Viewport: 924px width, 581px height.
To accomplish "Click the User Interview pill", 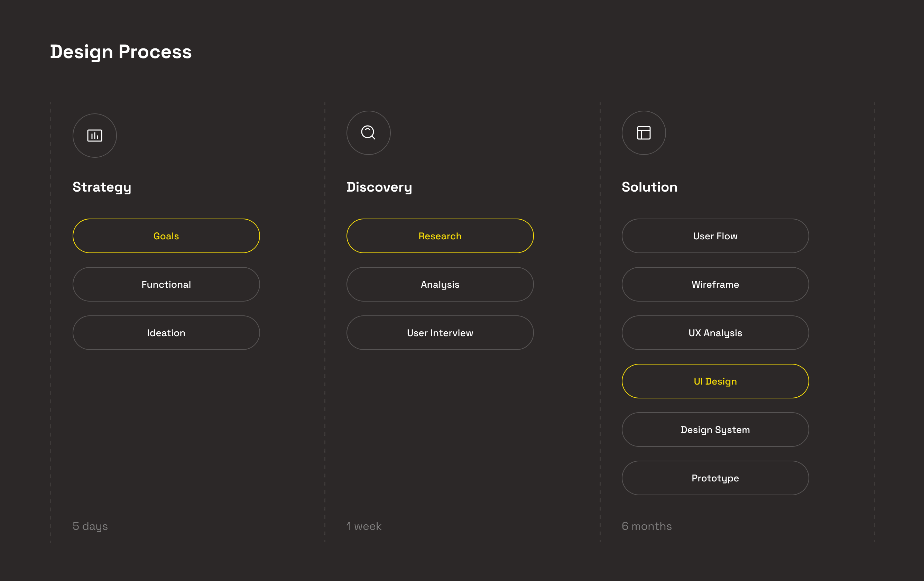I will [440, 333].
